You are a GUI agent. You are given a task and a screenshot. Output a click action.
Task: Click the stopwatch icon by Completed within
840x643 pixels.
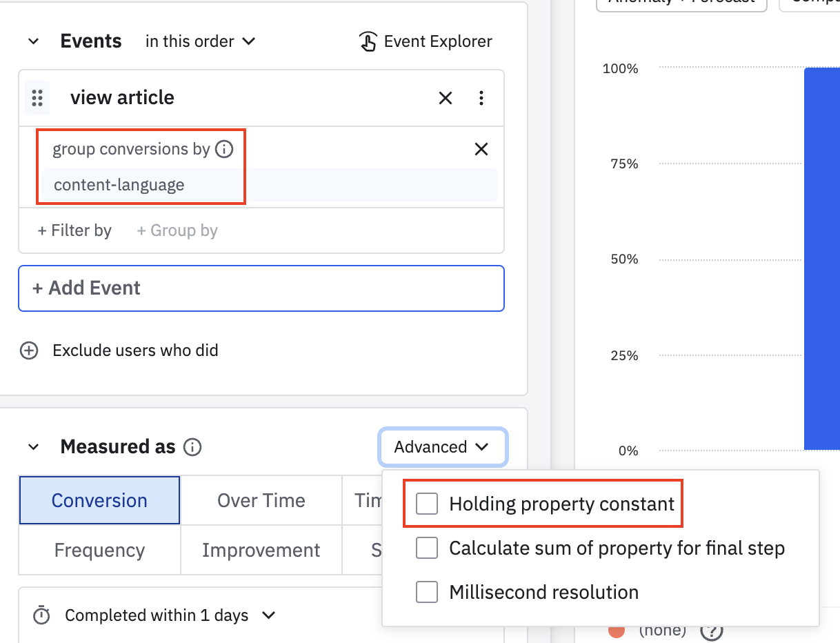[x=42, y=615]
